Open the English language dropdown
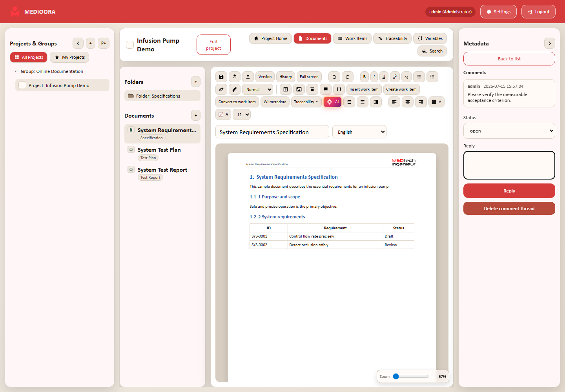 point(359,132)
